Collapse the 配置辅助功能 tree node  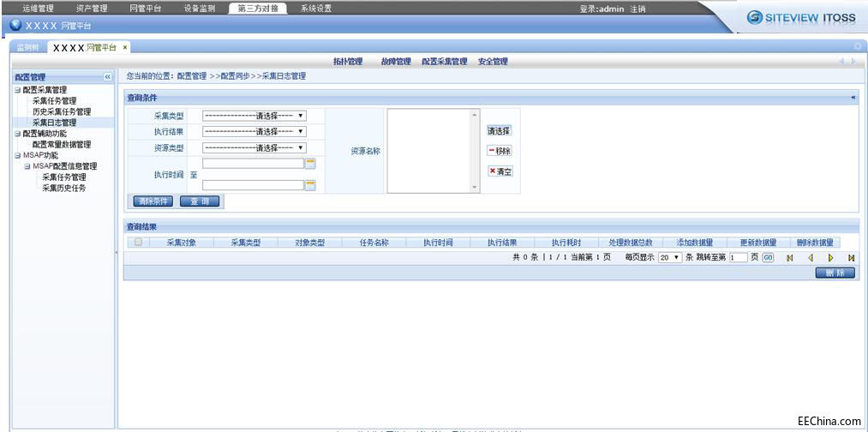click(x=18, y=134)
